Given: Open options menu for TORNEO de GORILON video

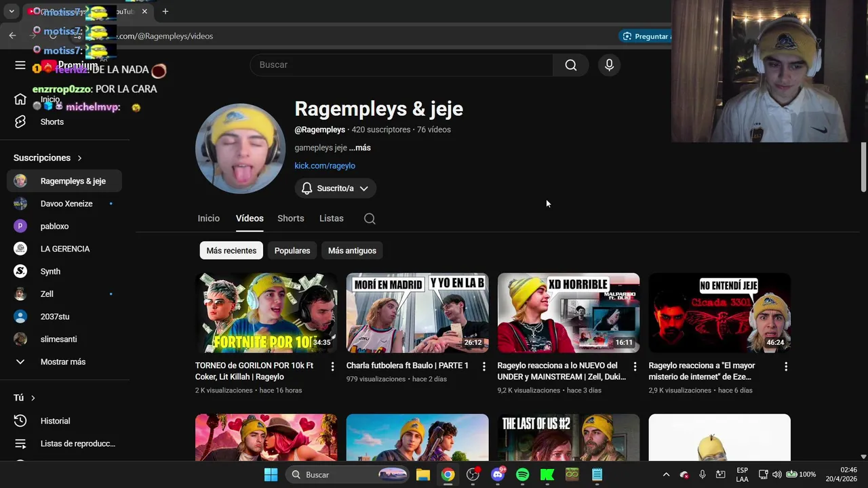Looking at the screenshot, I should click(332, 366).
